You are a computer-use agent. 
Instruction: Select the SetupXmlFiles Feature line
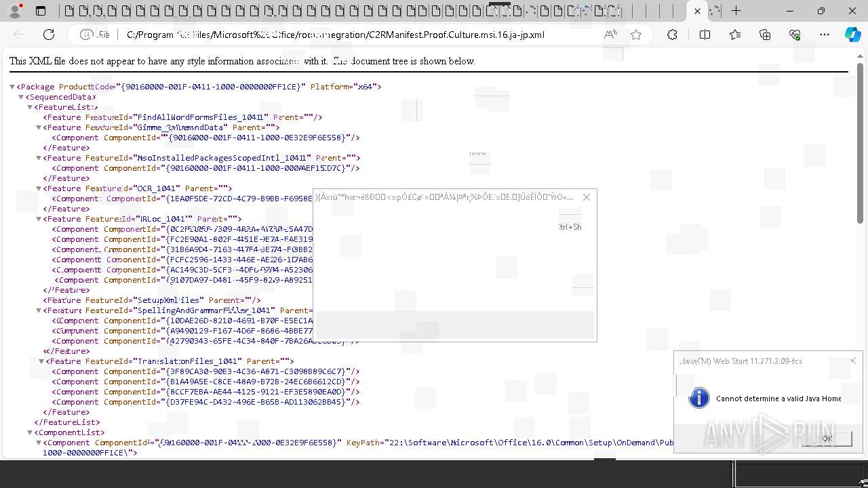152,300
